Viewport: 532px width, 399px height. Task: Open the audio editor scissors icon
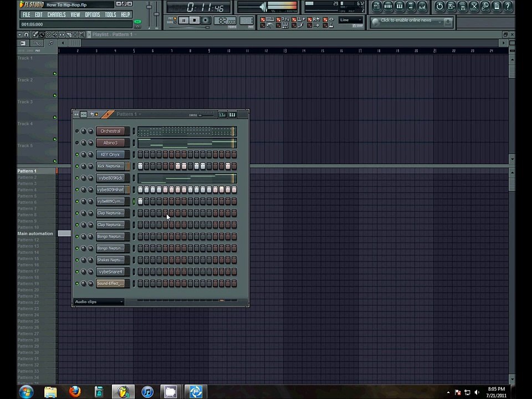(474, 6)
